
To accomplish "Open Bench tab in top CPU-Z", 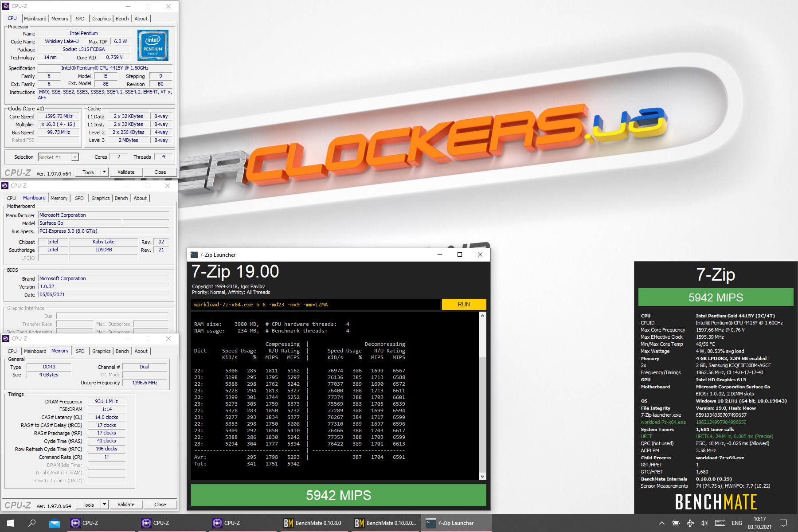I will [122, 19].
